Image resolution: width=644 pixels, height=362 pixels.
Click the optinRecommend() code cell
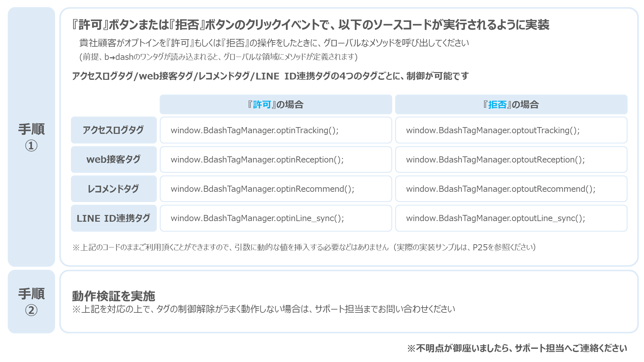tap(276, 189)
